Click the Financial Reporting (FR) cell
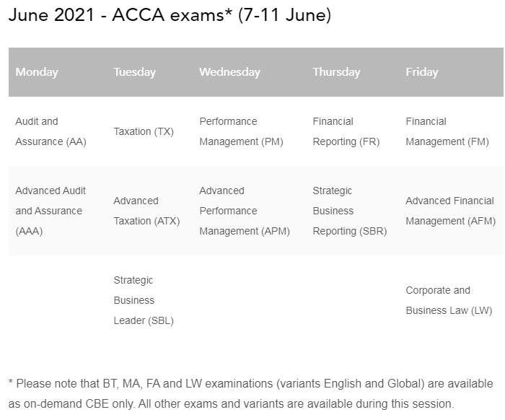The image size is (505, 420). 346,131
